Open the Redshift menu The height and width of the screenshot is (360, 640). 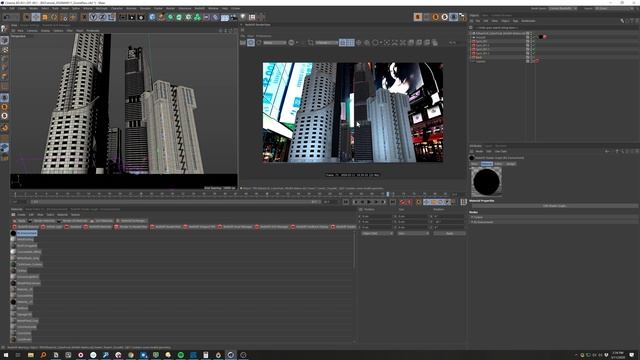pos(200,9)
